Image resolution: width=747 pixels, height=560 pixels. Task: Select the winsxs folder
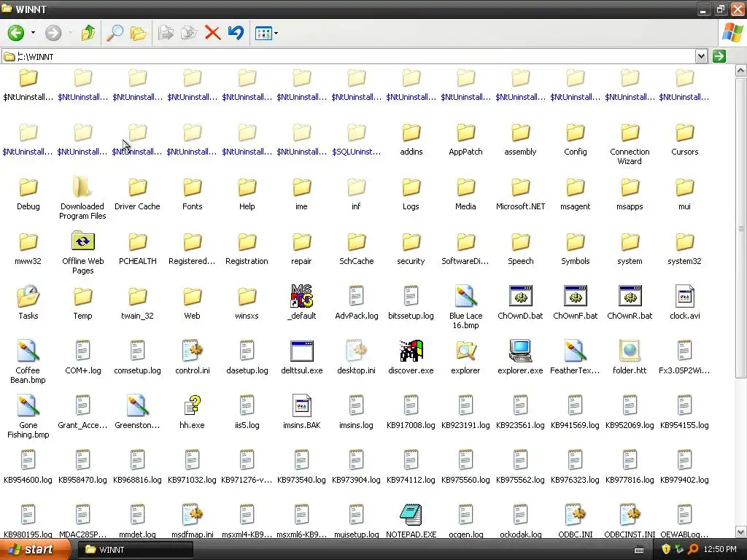click(x=247, y=303)
